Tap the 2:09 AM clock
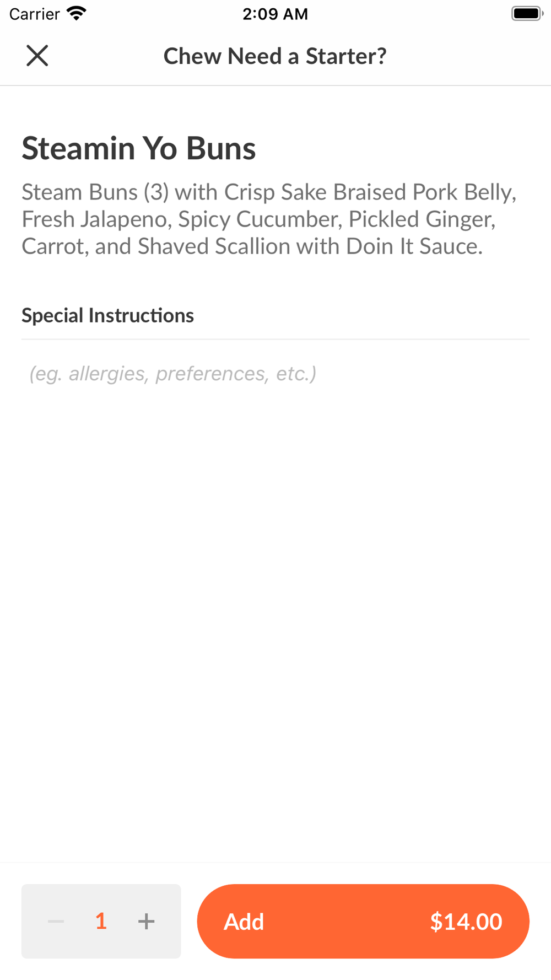 click(x=275, y=14)
